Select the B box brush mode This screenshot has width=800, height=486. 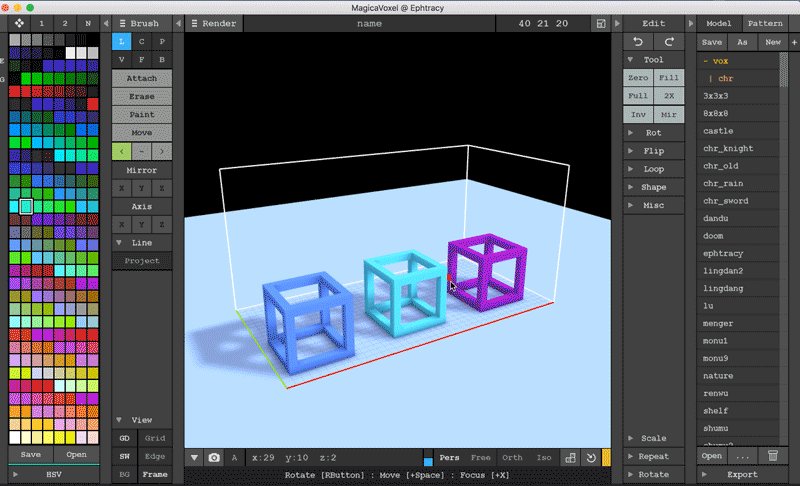[162, 60]
